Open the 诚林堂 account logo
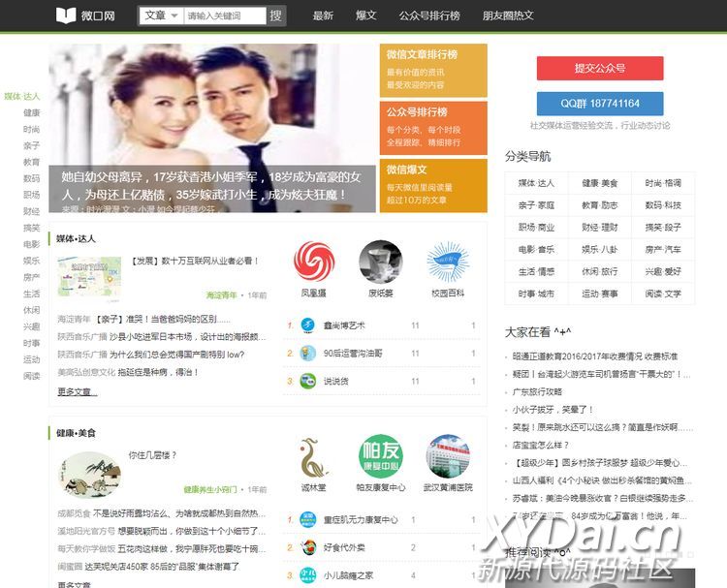Image resolution: width=727 pixels, height=588 pixels. [314, 457]
